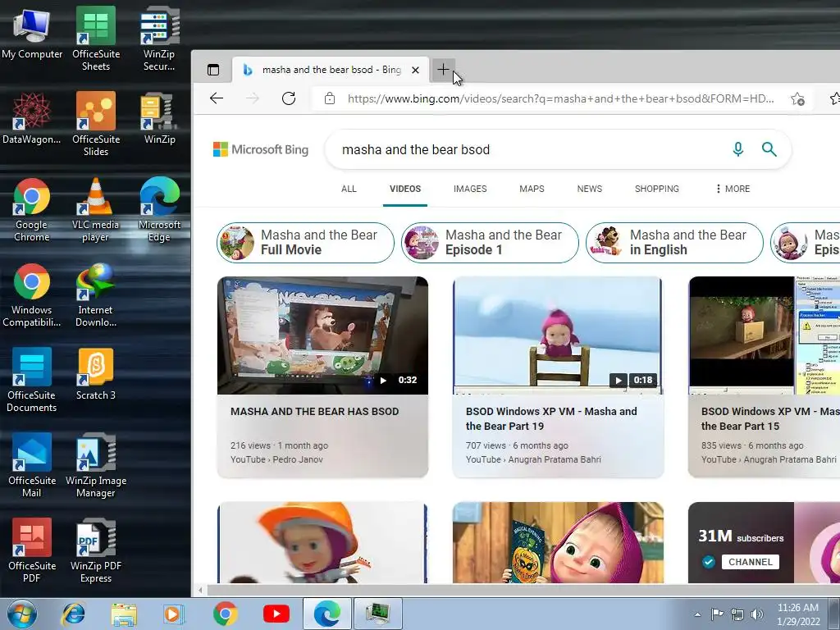Select Masha and the Bear Full Movie chip
The width and height of the screenshot is (840, 630).
point(305,243)
